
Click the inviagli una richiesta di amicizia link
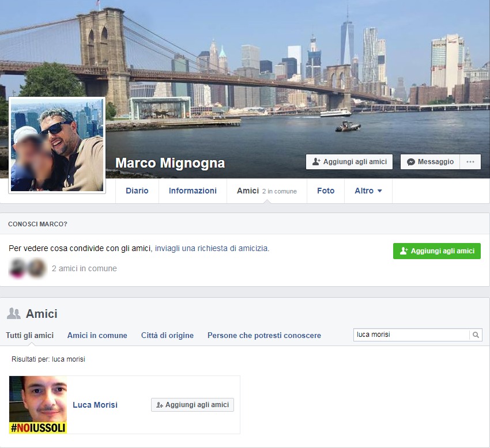212,249
